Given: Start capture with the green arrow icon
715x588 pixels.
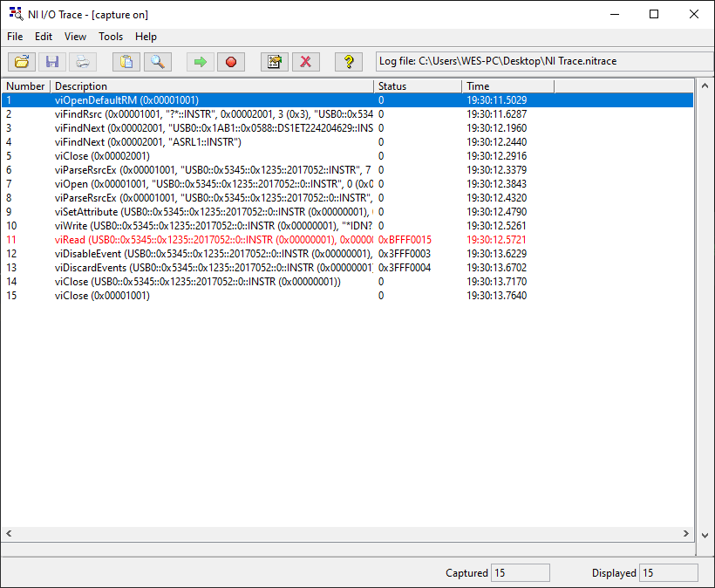Looking at the screenshot, I should click(201, 62).
